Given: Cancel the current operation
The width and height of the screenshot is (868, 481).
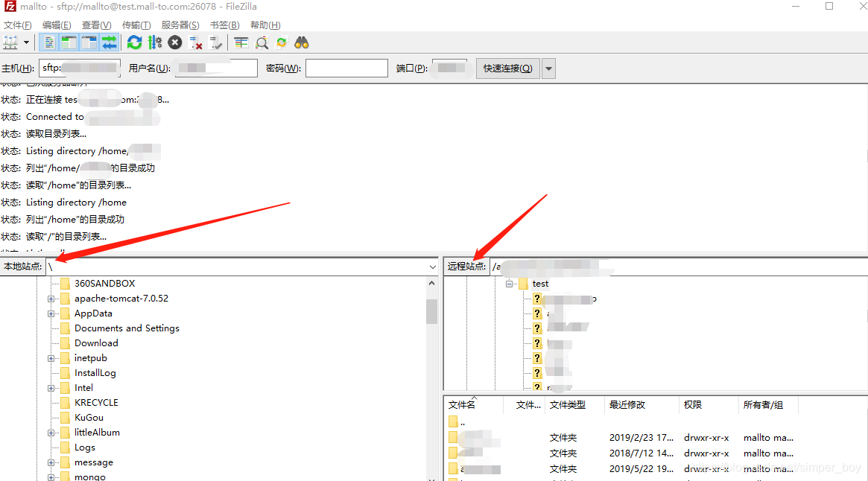Looking at the screenshot, I should [175, 42].
